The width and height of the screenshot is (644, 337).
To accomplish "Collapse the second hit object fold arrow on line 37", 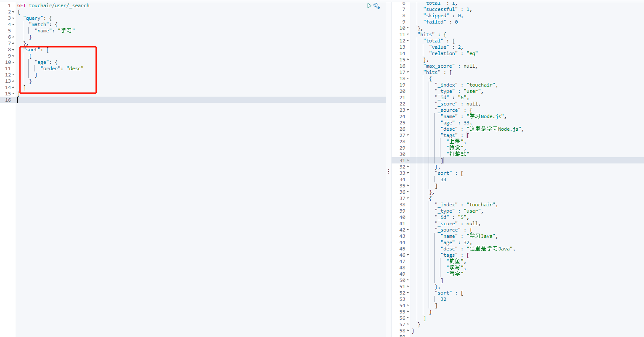I will [408, 198].
